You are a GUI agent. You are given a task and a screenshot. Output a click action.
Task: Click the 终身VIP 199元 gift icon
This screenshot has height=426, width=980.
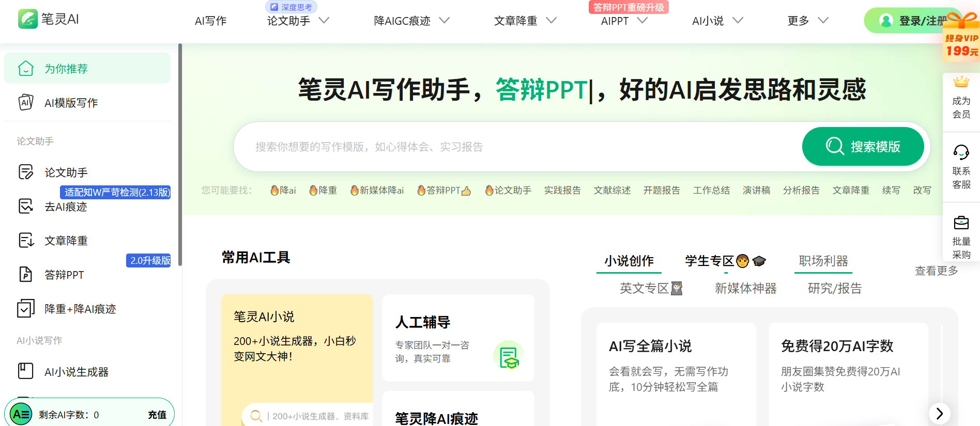(962, 36)
